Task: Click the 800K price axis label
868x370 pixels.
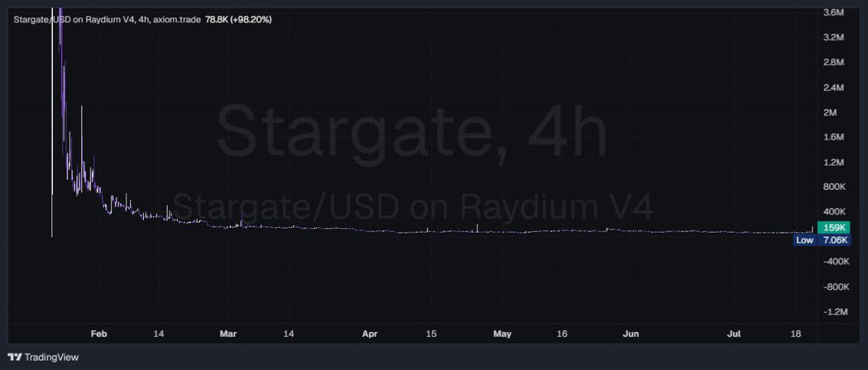Action: pyautogui.click(x=835, y=187)
